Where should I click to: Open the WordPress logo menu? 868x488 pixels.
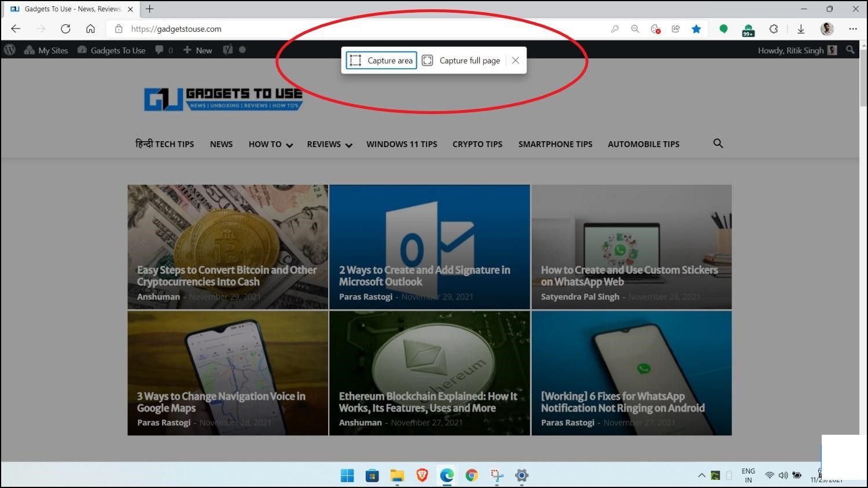point(10,50)
